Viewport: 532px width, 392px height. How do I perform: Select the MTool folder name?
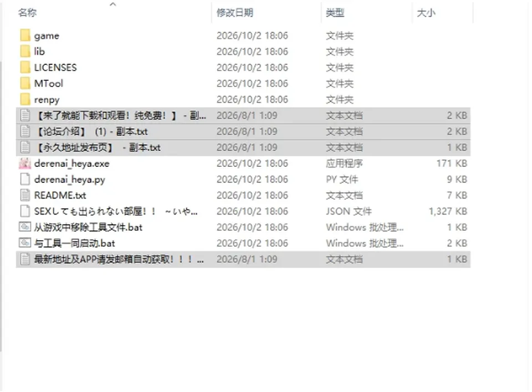[x=49, y=83]
